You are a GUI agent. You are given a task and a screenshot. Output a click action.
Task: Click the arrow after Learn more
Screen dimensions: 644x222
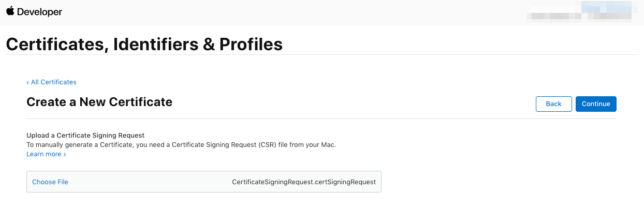pyautogui.click(x=65, y=154)
